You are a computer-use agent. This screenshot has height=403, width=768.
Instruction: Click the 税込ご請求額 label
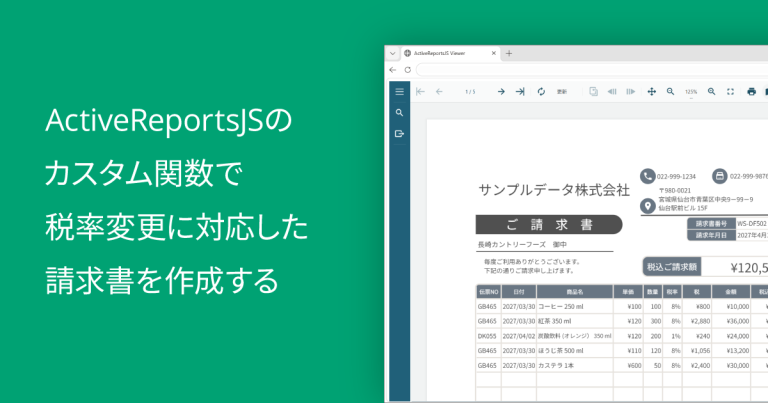(x=672, y=267)
